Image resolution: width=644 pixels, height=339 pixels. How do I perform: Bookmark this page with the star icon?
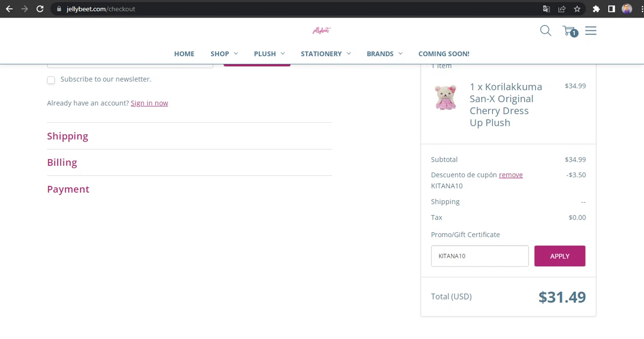pyautogui.click(x=577, y=9)
